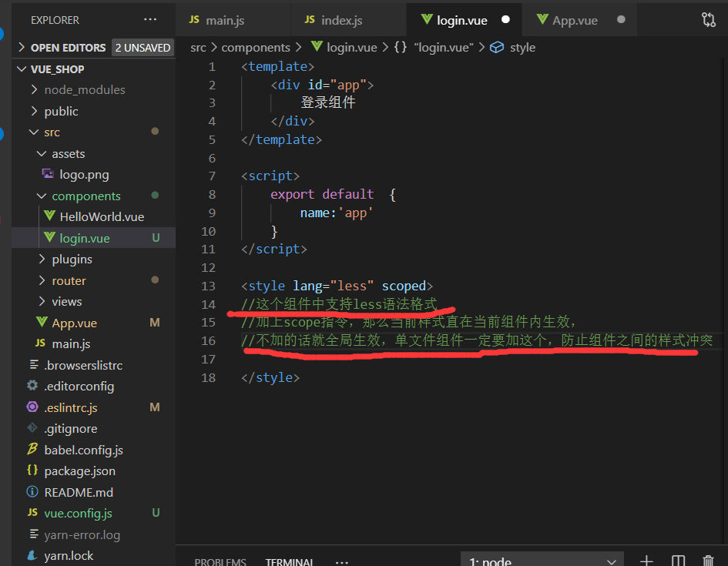Click the "less" value on line 13
The height and width of the screenshot is (566, 728).
click(352, 286)
